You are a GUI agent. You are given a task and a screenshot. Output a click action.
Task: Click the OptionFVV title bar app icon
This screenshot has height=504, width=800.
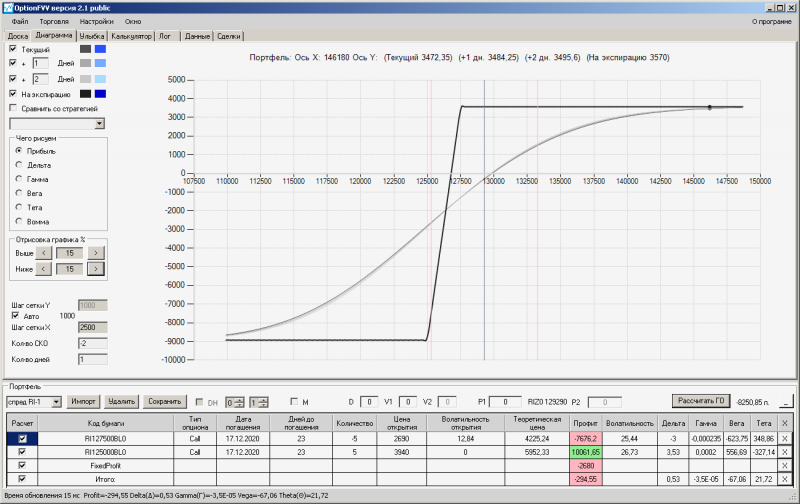[8, 8]
